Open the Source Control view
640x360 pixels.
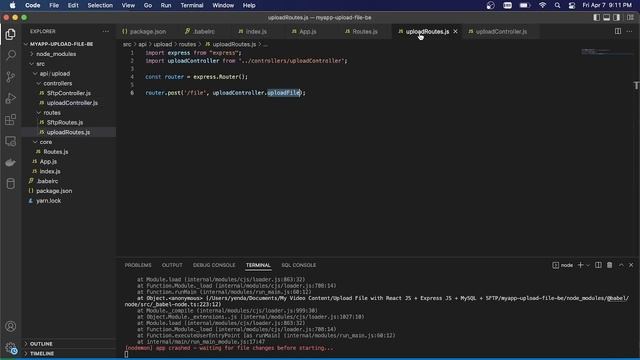pyautogui.click(x=11, y=77)
